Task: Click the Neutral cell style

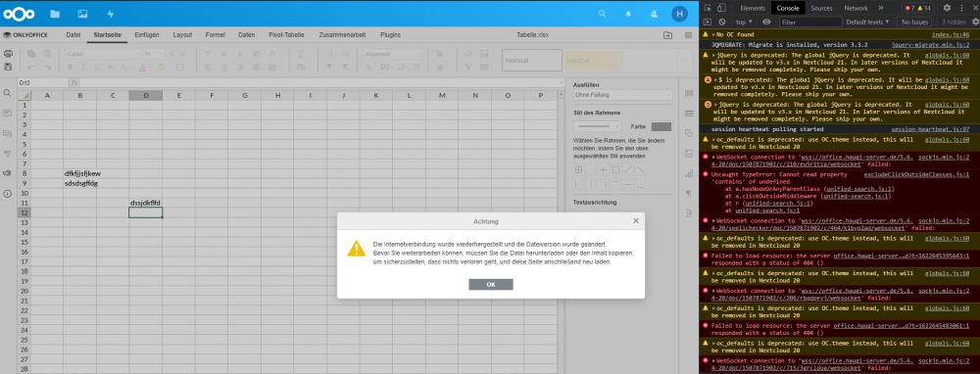Action: pyautogui.click(x=593, y=61)
